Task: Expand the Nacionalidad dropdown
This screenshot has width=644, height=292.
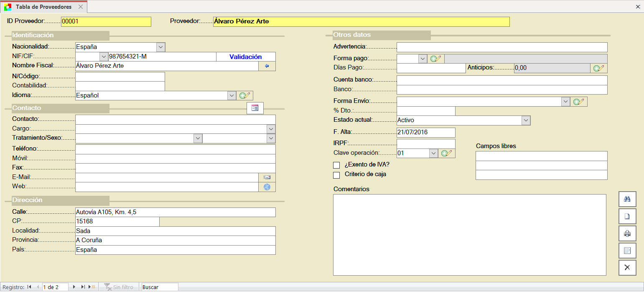Action: coord(161,47)
